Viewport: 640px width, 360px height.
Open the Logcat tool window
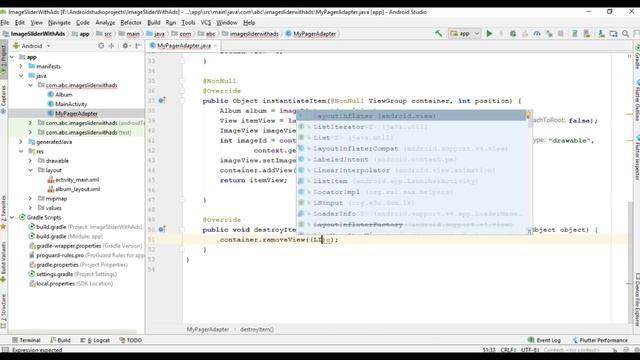(95, 340)
